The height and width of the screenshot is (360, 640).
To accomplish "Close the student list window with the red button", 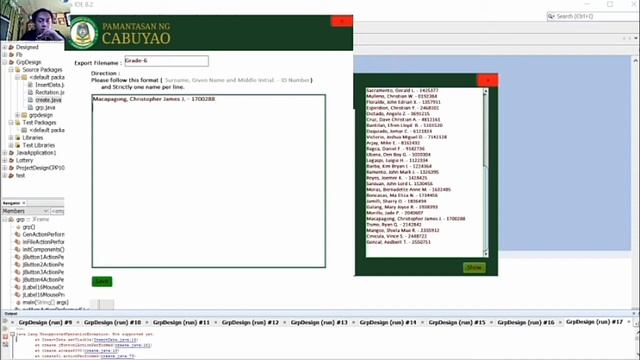I will [x=487, y=80].
